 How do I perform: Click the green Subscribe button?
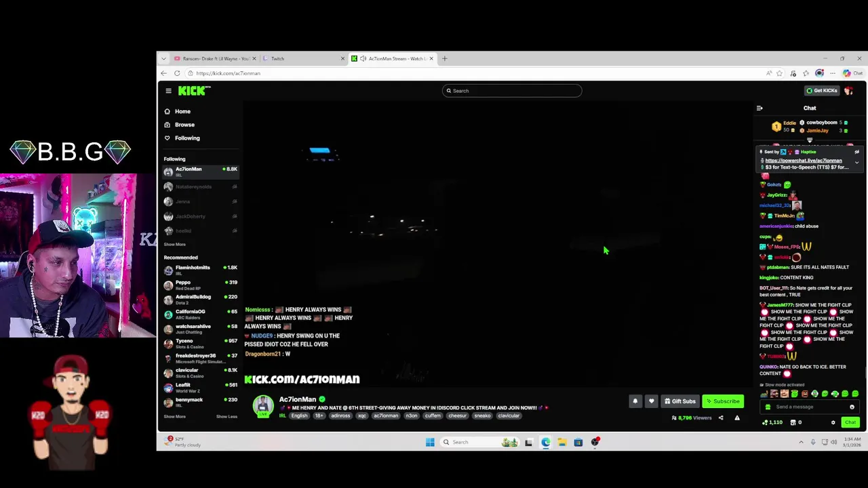[x=723, y=401]
